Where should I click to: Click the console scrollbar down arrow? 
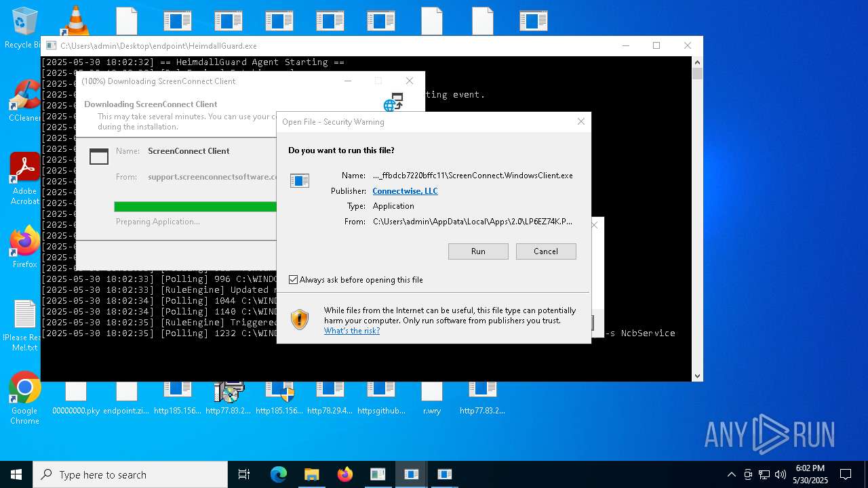pyautogui.click(x=697, y=375)
